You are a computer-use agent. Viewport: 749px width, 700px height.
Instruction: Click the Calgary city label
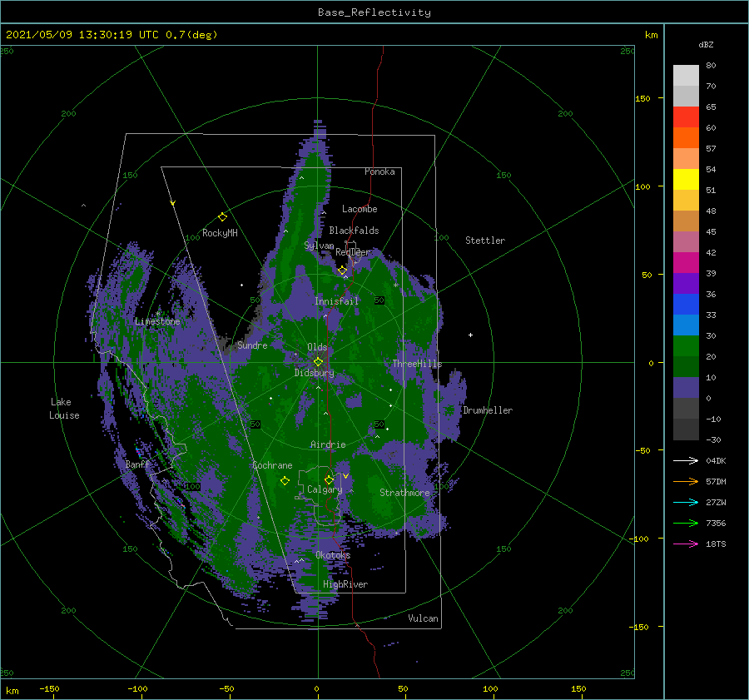(325, 489)
